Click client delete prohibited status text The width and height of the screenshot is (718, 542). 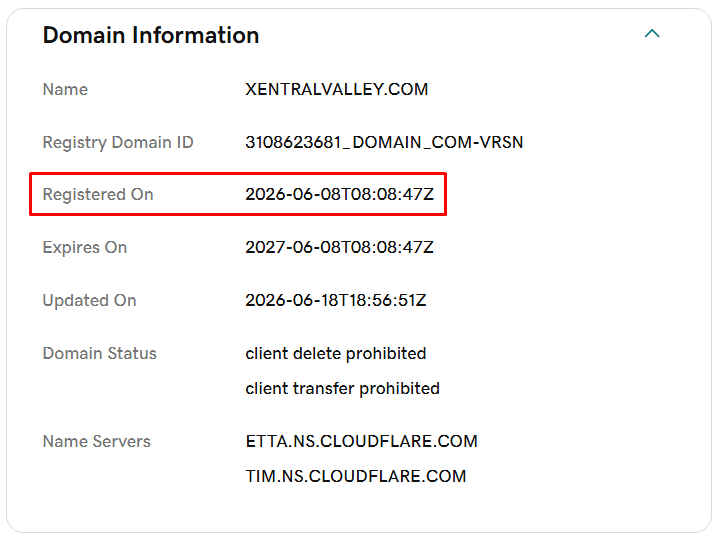pyautogui.click(x=336, y=353)
